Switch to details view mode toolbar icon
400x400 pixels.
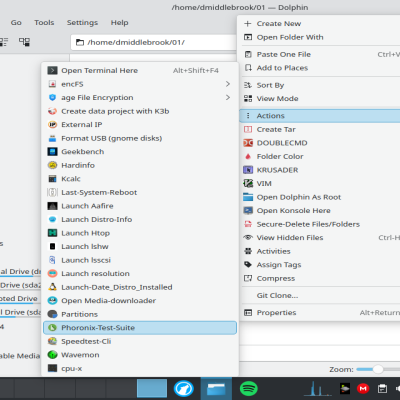tap(24, 42)
